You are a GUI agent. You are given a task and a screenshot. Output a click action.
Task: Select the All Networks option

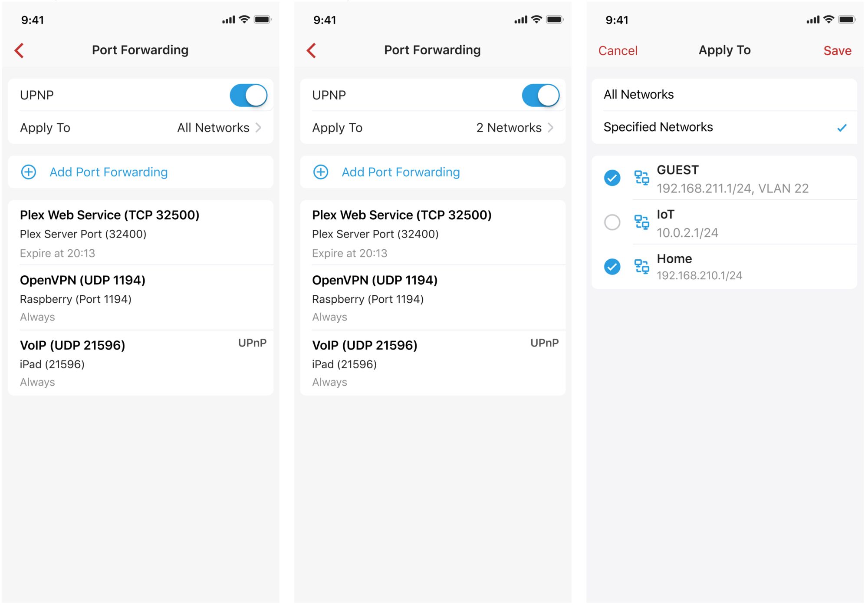click(724, 95)
